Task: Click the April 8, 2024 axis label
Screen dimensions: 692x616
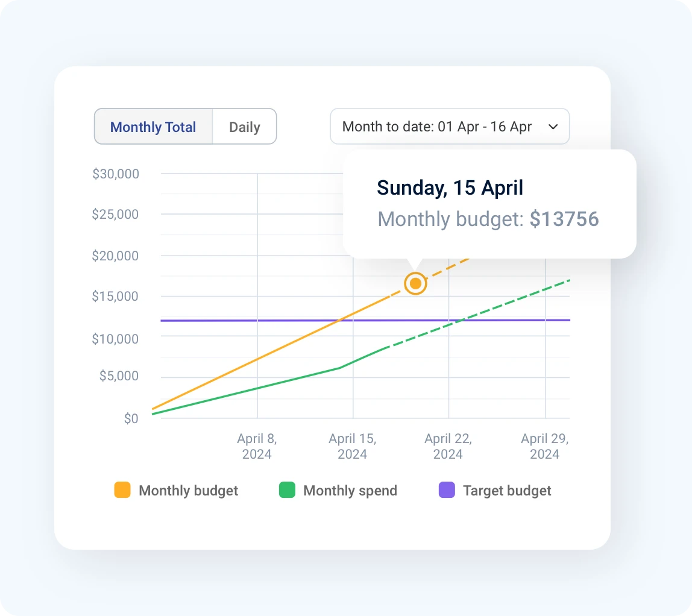Action: [257, 446]
